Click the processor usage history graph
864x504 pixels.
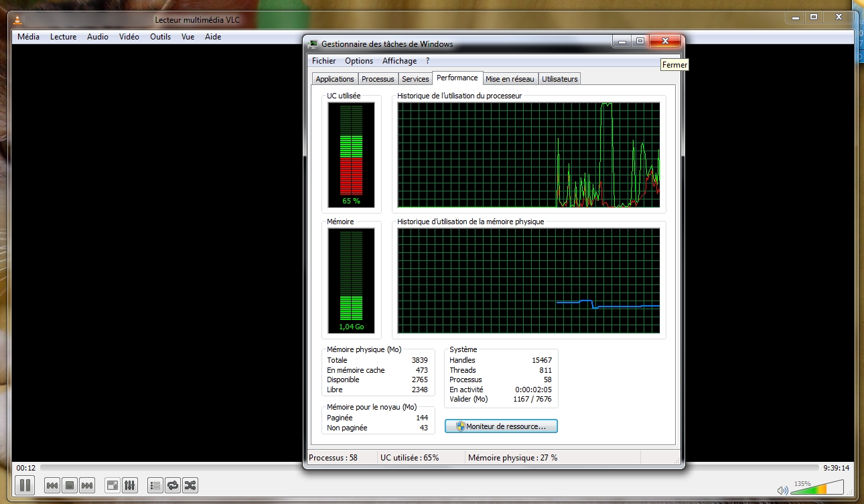[x=528, y=155]
